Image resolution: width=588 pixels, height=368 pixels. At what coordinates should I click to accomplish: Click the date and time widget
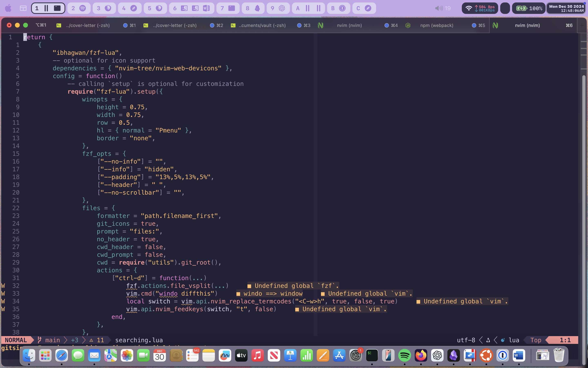566,8
